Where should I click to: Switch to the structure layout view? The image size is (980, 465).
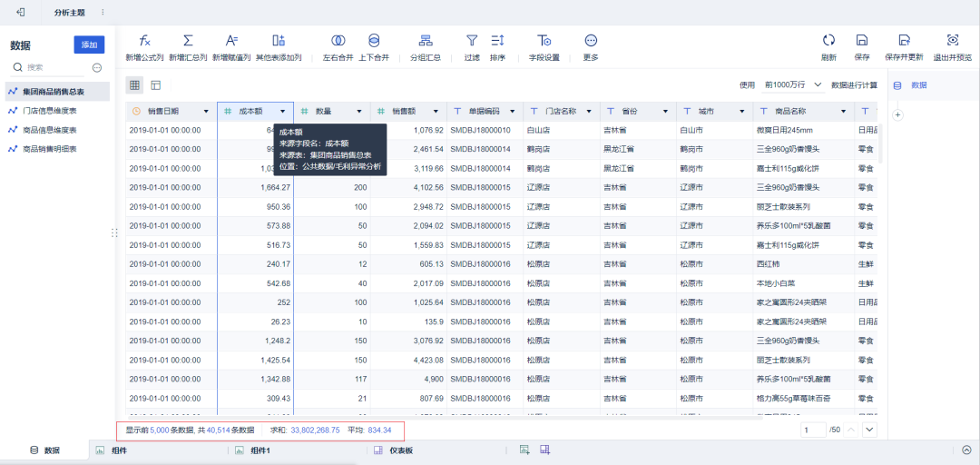point(156,84)
